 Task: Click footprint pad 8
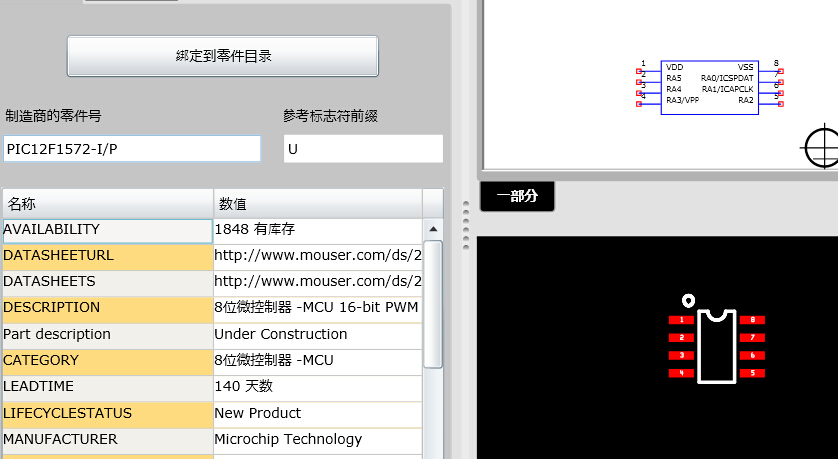coord(752,320)
